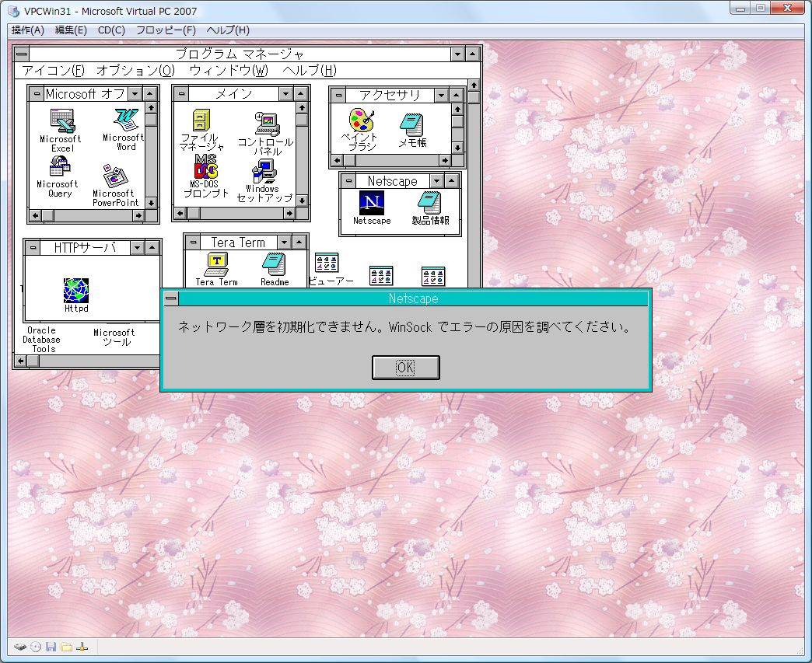Minimize the HTTPサーバ group window
This screenshot has height=663, width=812.
137,248
